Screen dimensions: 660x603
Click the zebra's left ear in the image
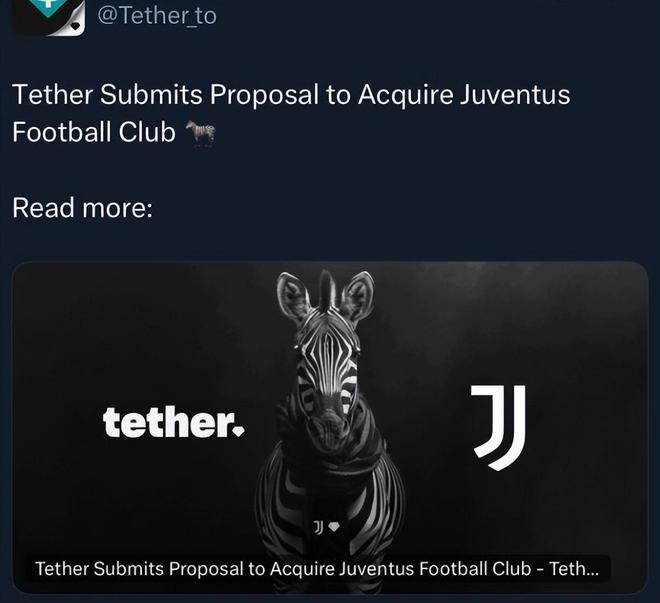click(293, 297)
